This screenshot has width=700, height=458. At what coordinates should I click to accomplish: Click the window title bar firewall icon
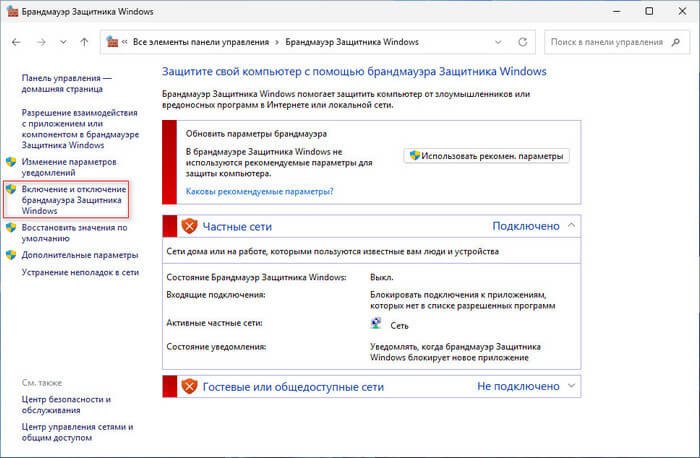[x=12, y=11]
